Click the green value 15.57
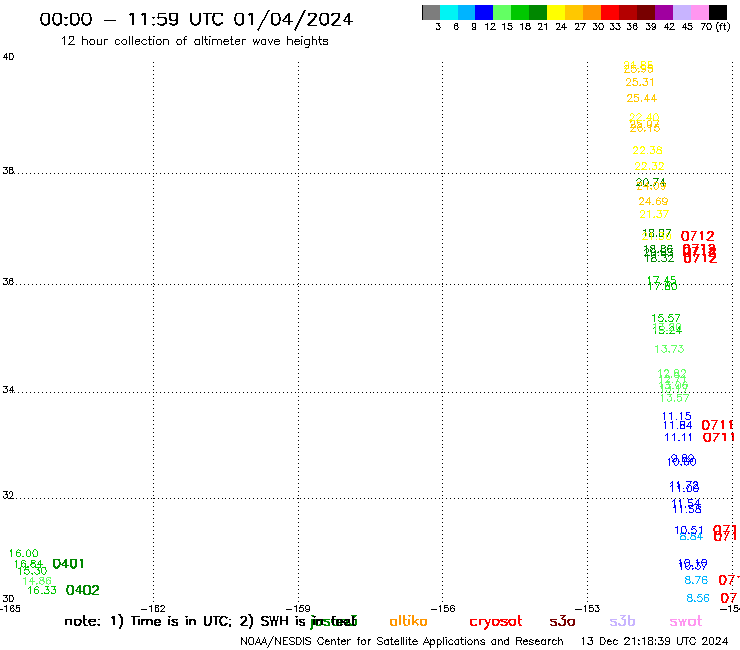 click(x=665, y=318)
